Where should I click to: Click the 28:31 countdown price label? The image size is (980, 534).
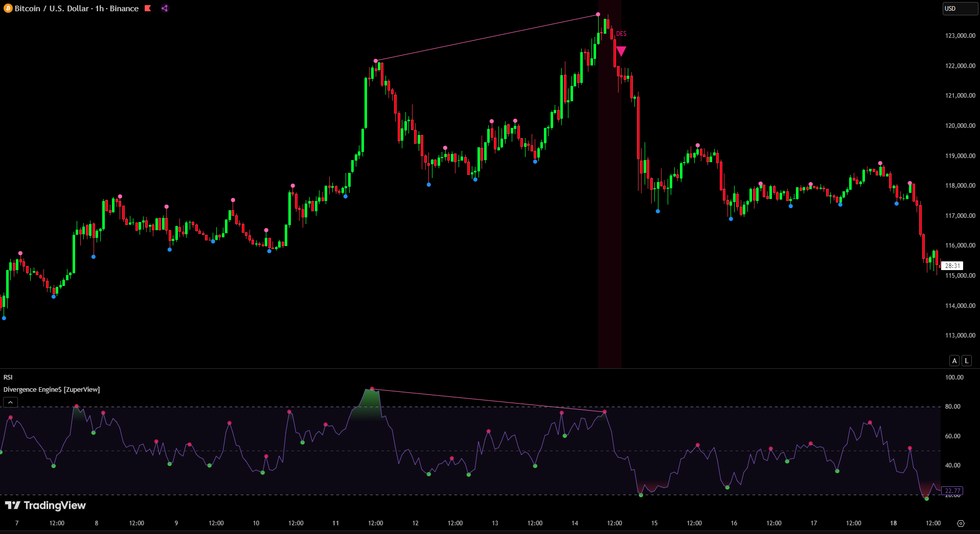click(952, 265)
